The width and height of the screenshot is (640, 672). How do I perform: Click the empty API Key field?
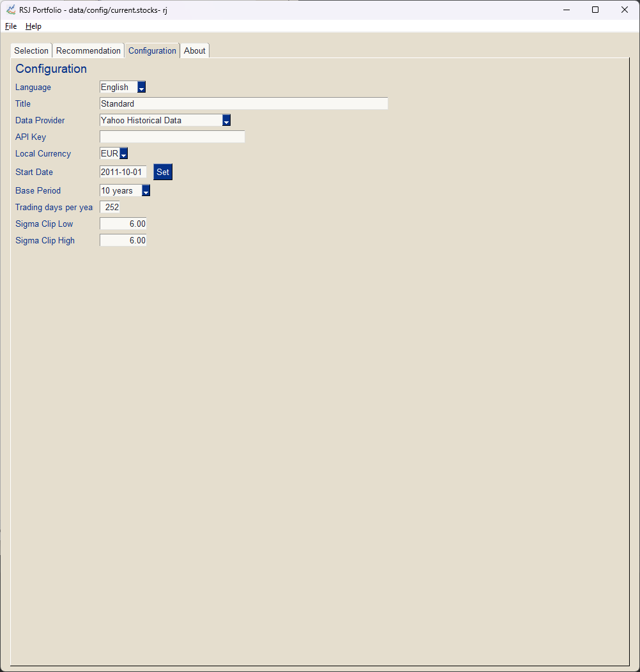tap(171, 136)
